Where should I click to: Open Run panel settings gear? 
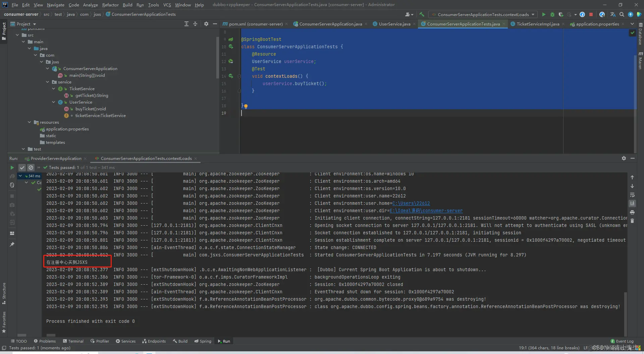pos(624,158)
